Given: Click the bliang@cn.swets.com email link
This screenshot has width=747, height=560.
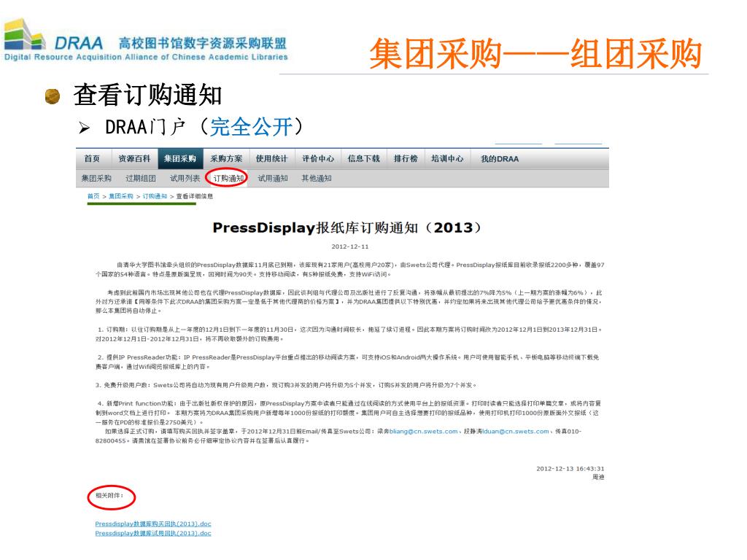Looking at the screenshot, I should point(424,432).
